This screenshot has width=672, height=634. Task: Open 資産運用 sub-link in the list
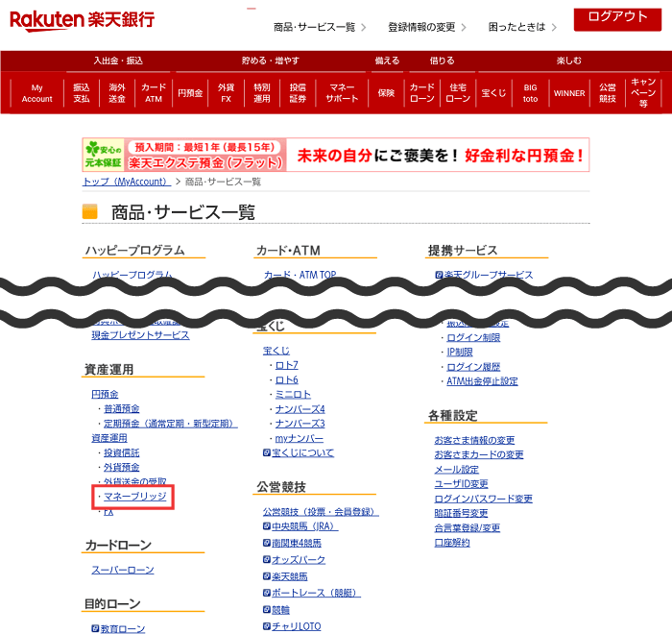[109, 438]
